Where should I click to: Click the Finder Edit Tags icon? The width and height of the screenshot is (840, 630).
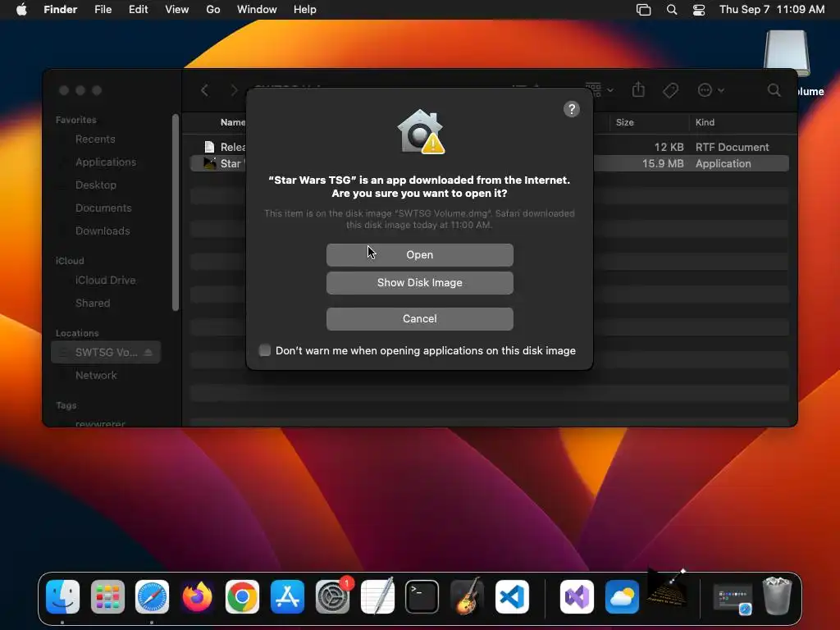pyautogui.click(x=671, y=90)
